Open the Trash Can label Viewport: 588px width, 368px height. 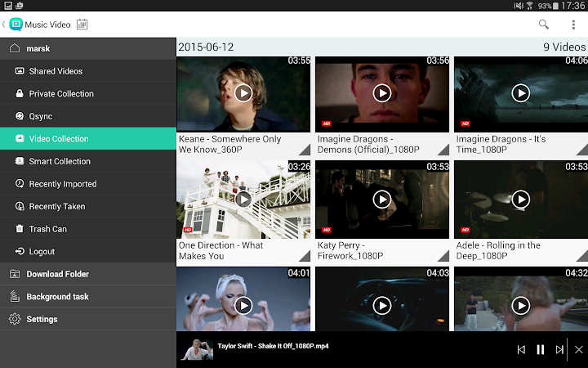(x=48, y=229)
